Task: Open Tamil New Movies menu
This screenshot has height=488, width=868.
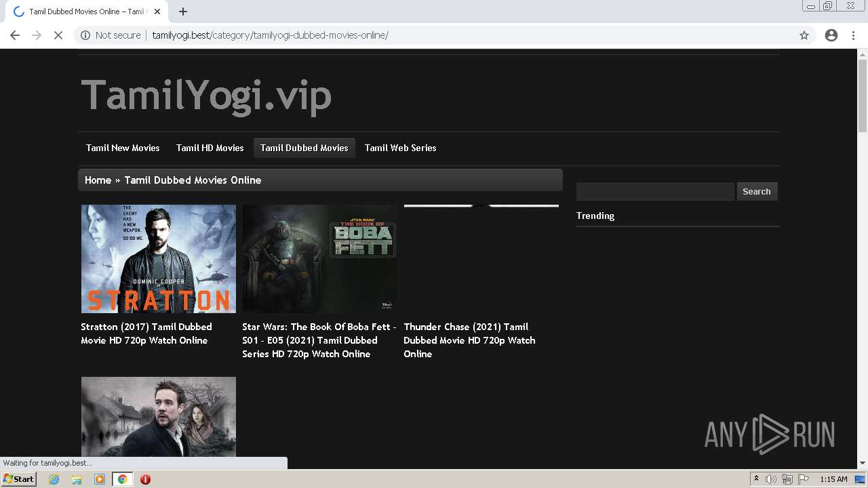Action: coord(123,148)
